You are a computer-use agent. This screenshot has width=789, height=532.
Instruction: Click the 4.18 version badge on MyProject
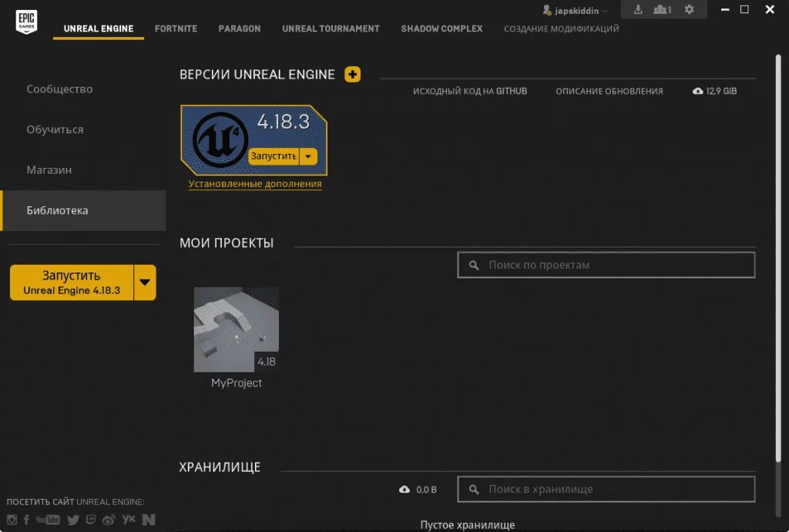pyautogui.click(x=266, y=362)
